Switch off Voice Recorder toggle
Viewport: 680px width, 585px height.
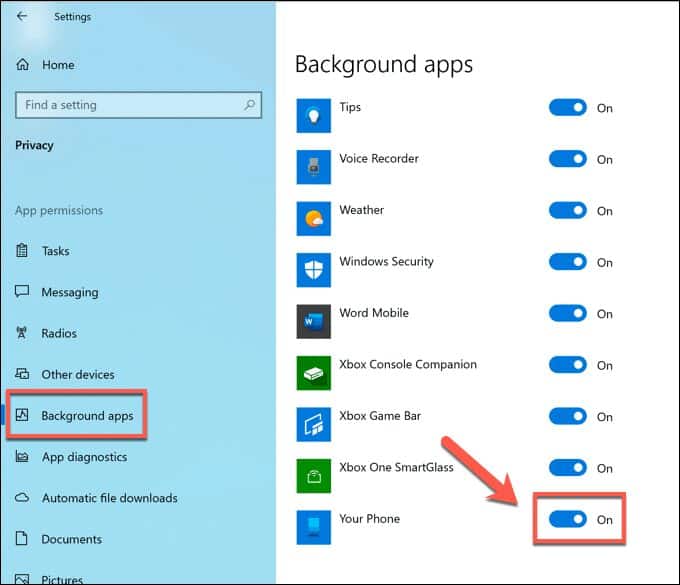point(568,159)
